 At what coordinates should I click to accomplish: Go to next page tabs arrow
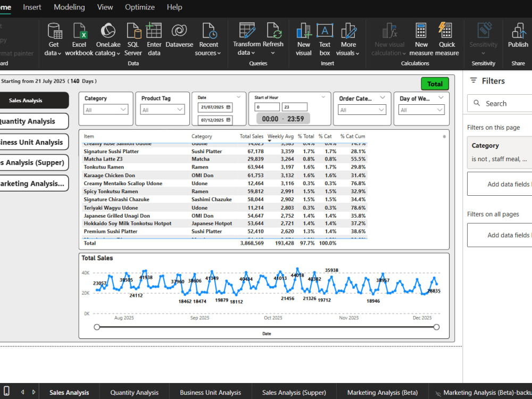(x=34, y=392)
